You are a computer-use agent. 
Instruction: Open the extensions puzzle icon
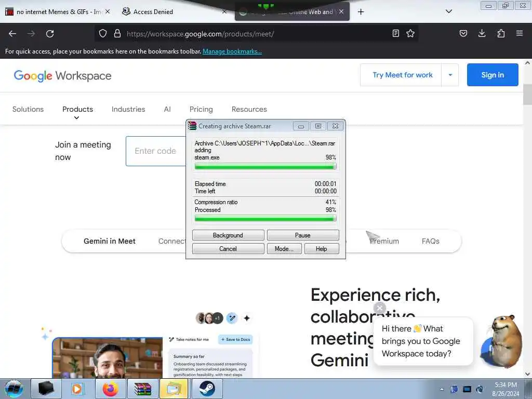point(501,33)
